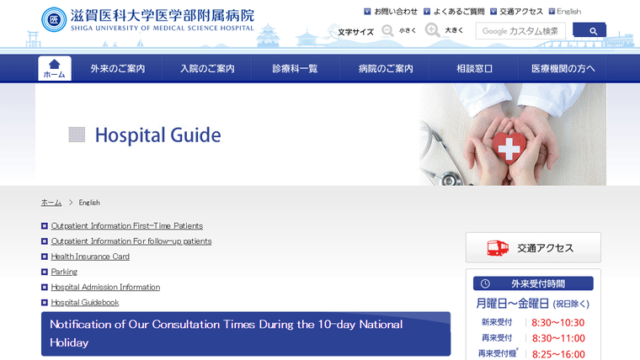Click the 10-day National Holiday notification heading

point(246,334)
